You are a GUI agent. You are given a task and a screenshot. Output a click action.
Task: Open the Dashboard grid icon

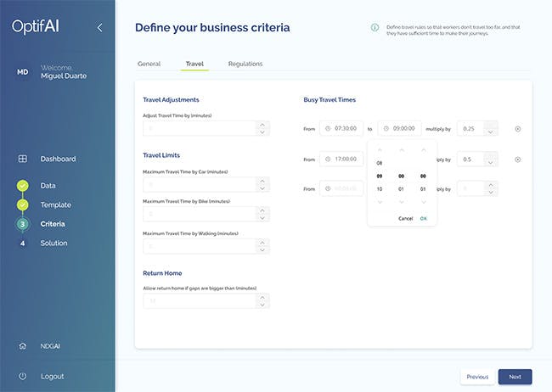tap(23, 159)
